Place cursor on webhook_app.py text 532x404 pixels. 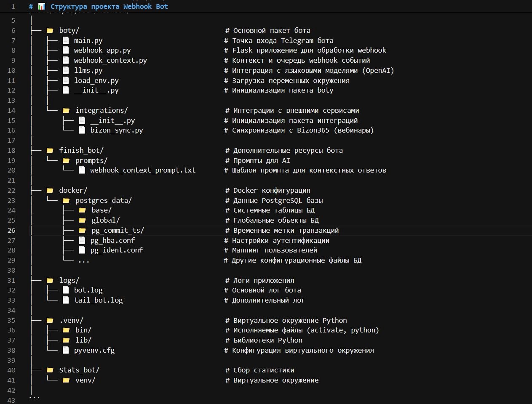(102, 50)
